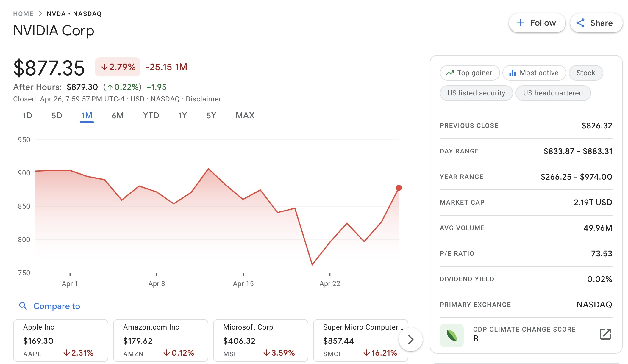The width and height of the screenshot is (628, 364).
Task: Select the YTD chart range
Action: 151,115
